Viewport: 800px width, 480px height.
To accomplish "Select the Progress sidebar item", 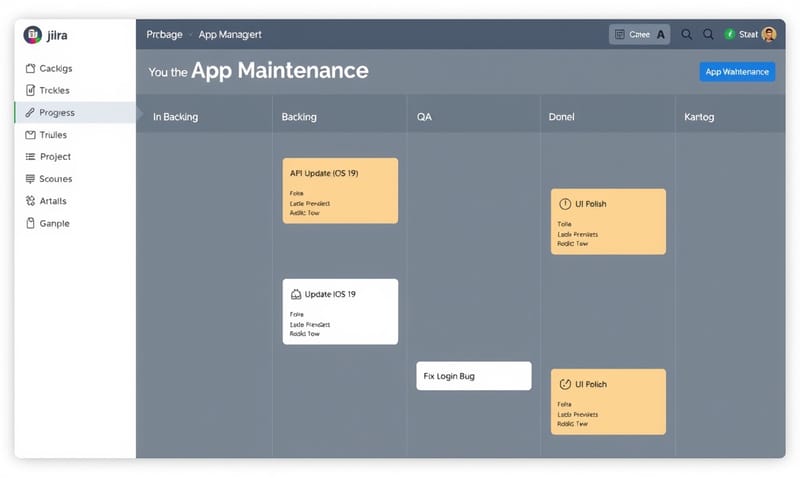I will [75, 112].
